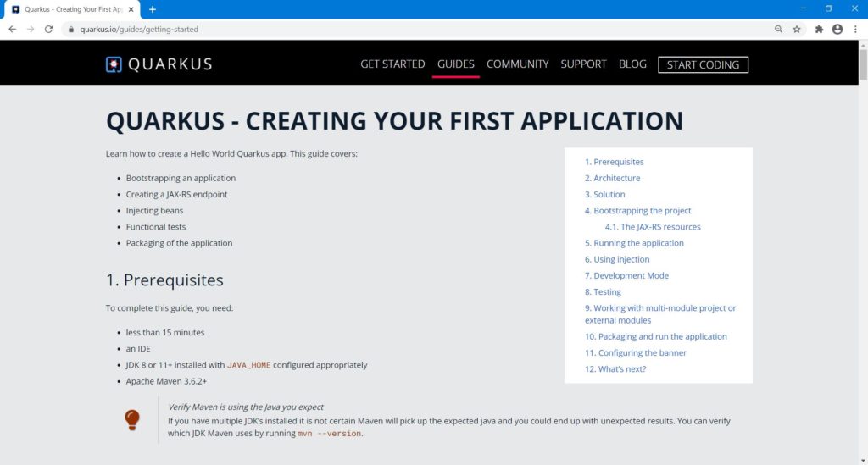Click the lightbulb tip icon
This screenshot has height=465, width=868.
pos(131,420)
